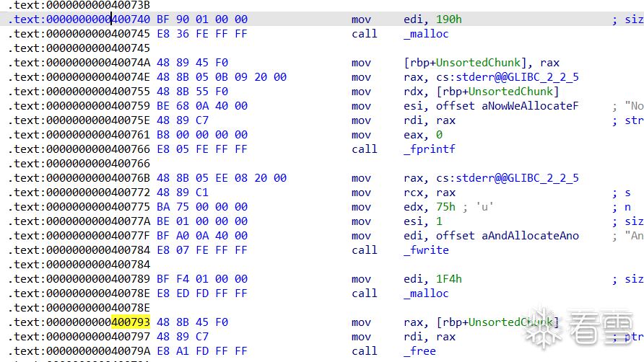644x362 pixels.
Task: Click the _free call target
Action: click(x=420, y=351)
